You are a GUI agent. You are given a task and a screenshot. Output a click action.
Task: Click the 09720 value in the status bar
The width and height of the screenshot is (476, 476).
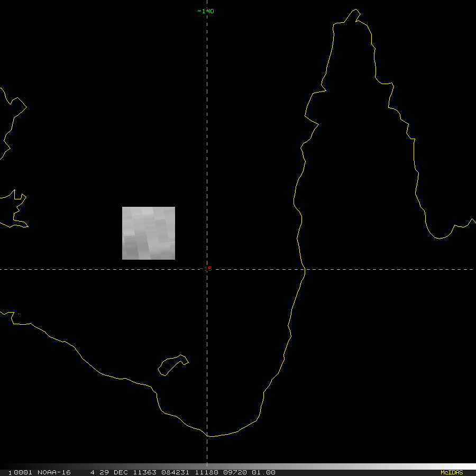(235, 472)
